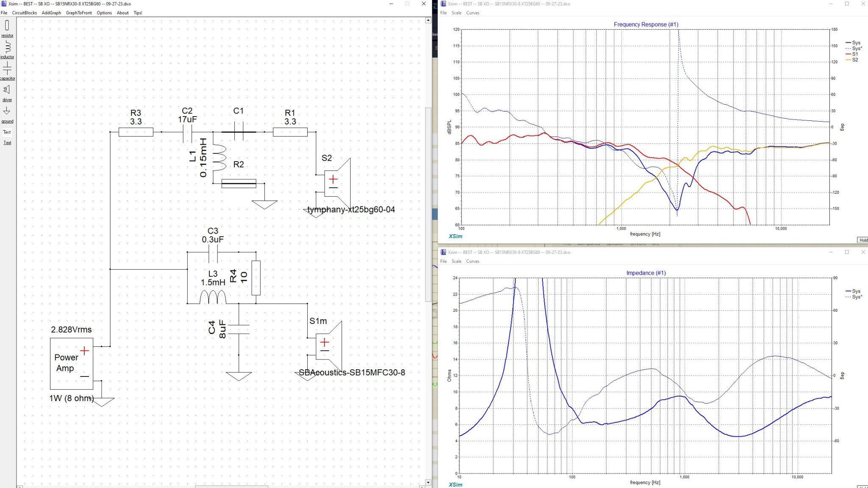
Task: Click schematic vertical scrollbar down arrow
Action: pos(428,482)
